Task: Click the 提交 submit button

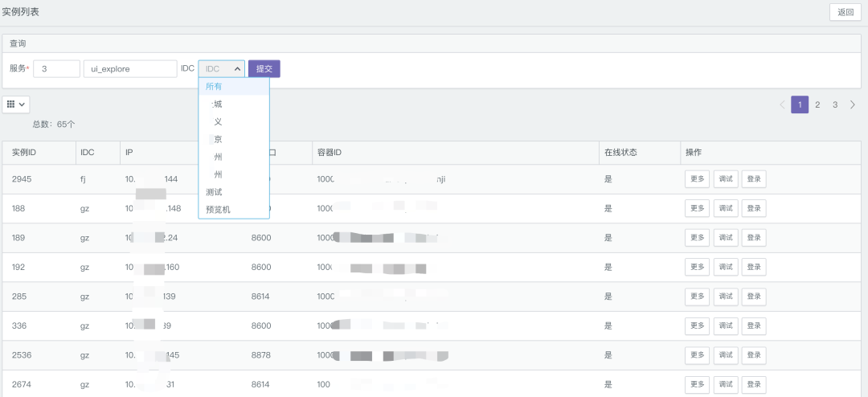Action: coord(264,69)
